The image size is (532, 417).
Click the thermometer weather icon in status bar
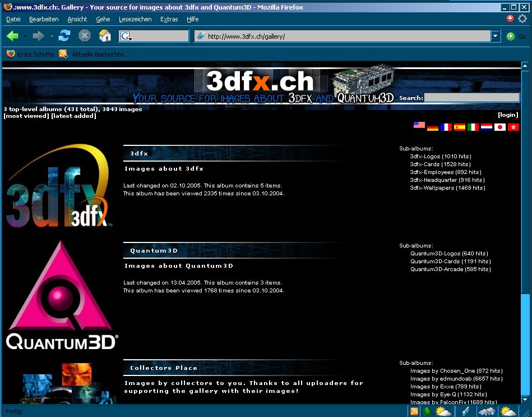pyautogui.click(x=465, y=411)
